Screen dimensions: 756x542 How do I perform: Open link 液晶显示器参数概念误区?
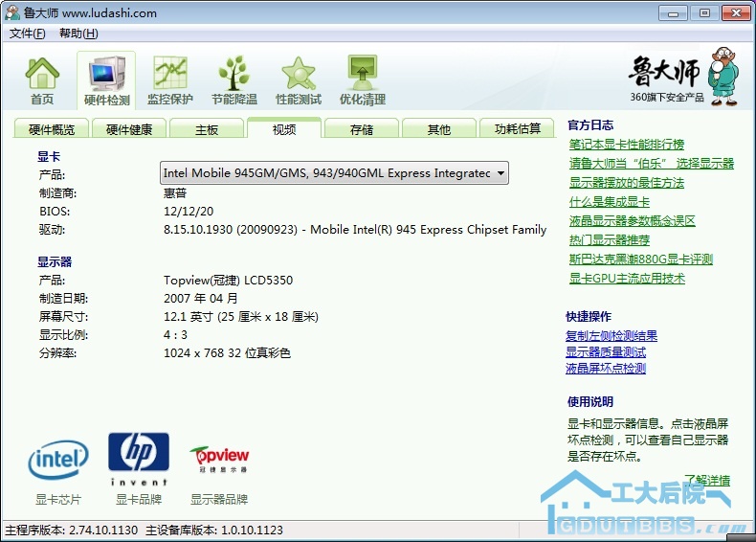(633, 220)
